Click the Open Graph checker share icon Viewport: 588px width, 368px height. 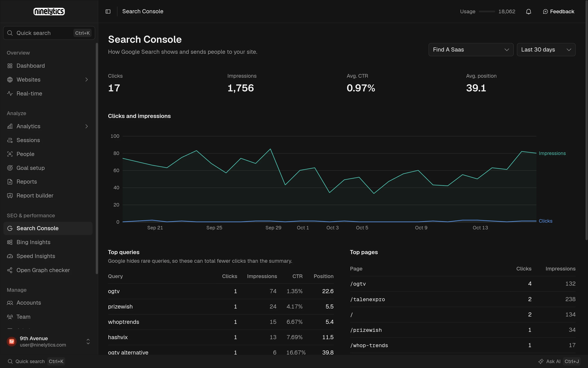coord(10,270)
